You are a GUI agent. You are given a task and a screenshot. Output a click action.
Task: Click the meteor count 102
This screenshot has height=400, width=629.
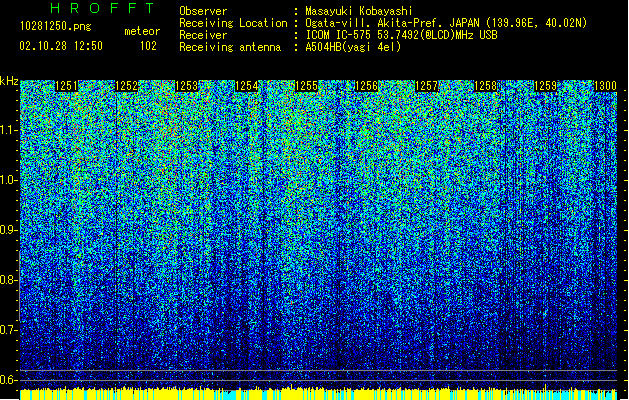148,46
